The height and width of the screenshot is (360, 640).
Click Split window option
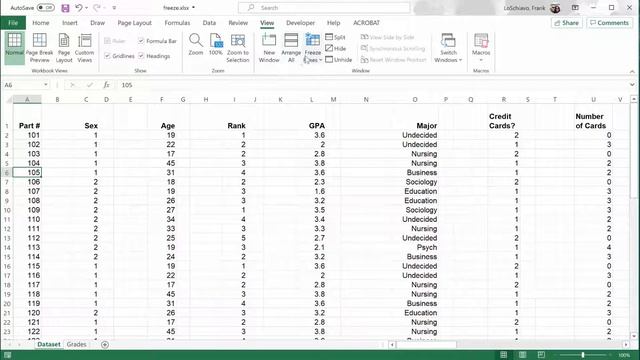[336, 37]
